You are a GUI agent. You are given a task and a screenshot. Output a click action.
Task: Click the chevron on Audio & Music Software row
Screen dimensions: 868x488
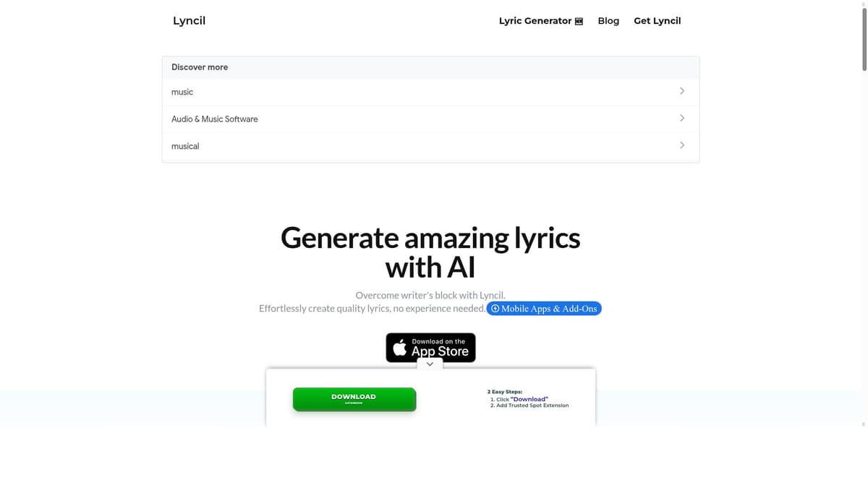(x=681, y=118)
